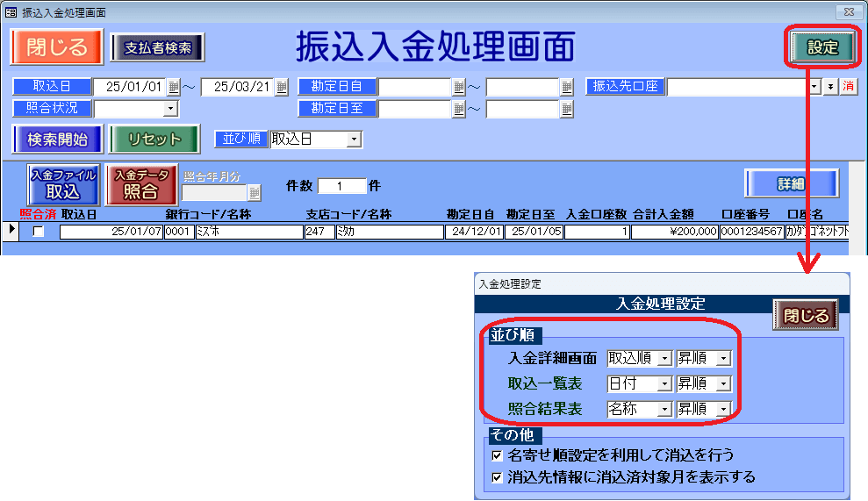Click 入金データ照合 matching button
Image resolution: width=868 pixels, height=501 pixels.
tap(141, 184)
